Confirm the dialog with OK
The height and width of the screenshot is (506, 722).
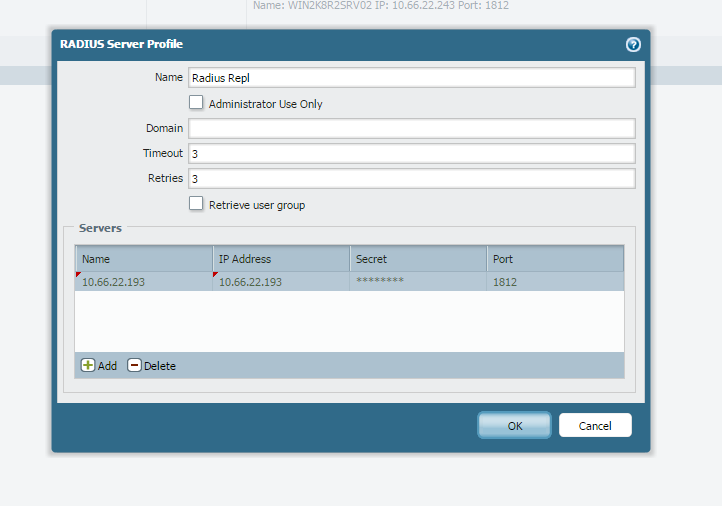point(514,425)
